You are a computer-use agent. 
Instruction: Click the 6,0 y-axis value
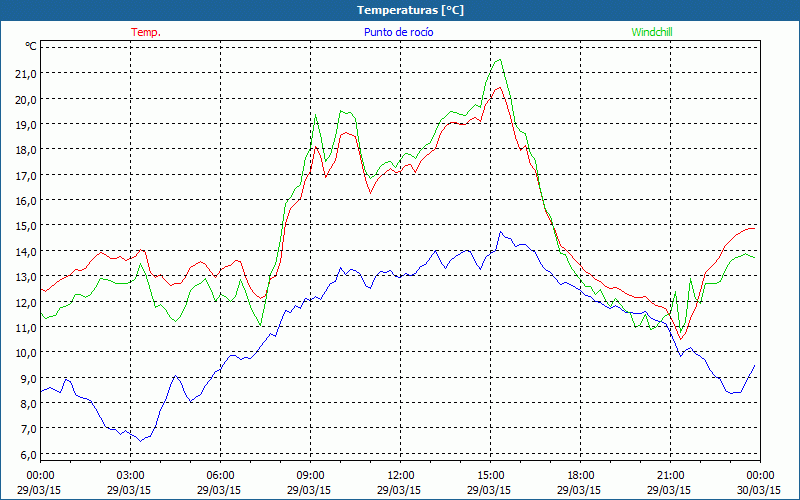[29, 454]
